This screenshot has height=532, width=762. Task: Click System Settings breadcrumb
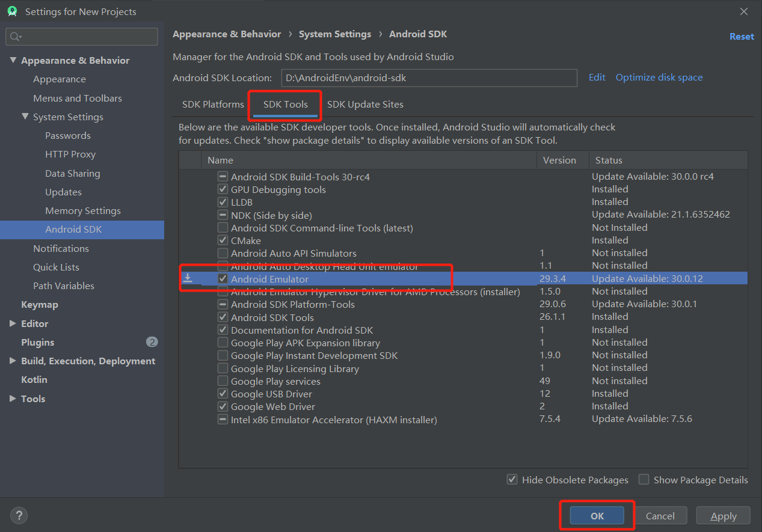pos(335,34)
